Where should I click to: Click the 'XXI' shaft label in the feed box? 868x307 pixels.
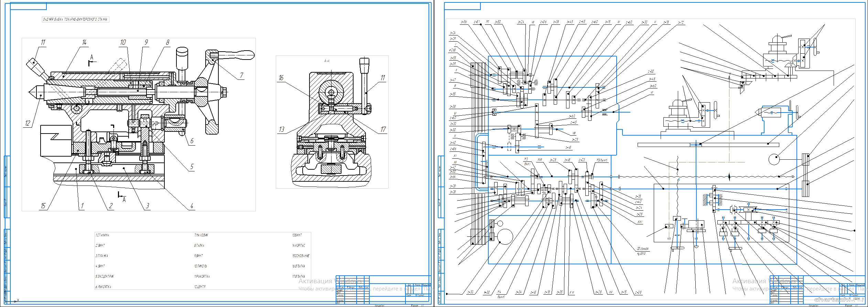[x=640, y=222]
